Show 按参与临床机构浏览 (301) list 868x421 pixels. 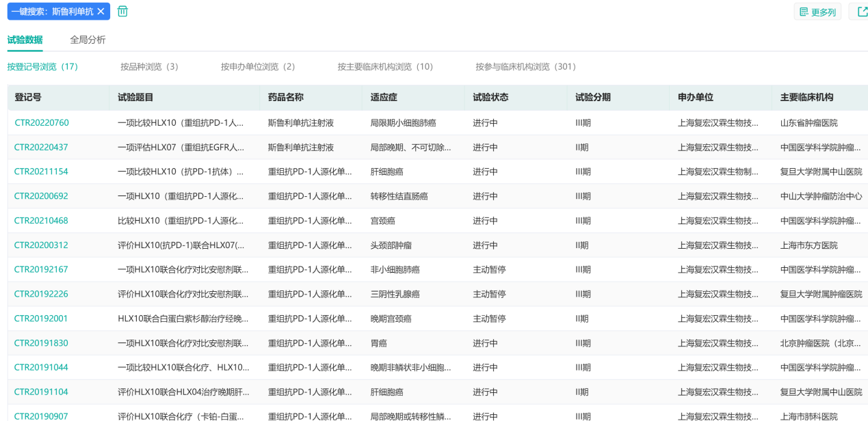[525, 67]
